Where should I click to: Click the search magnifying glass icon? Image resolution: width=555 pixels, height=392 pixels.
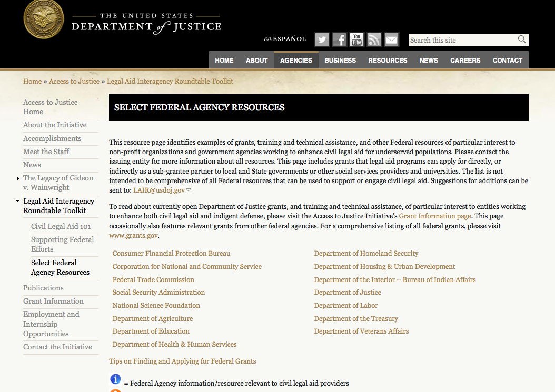pyautogui.click(x=521, y=39)
